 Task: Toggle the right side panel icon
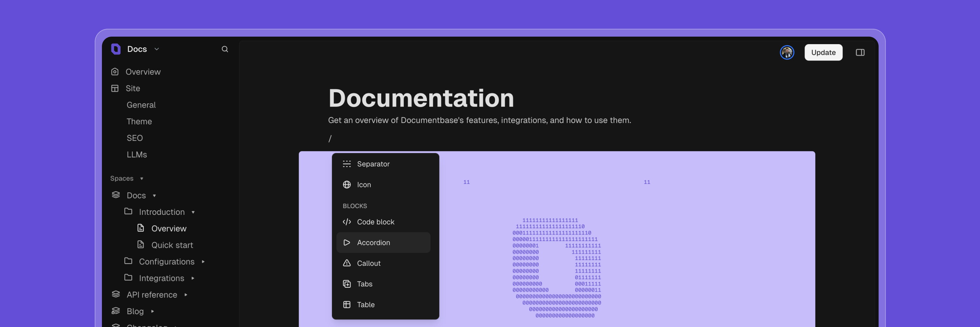[x=860, y=53]
